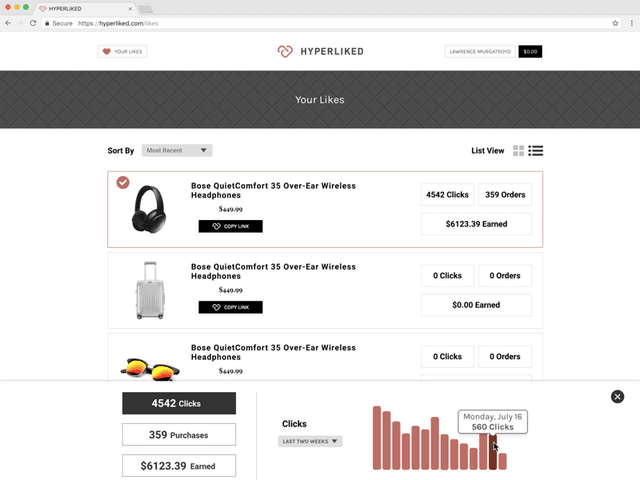Select the $6123.39 Earned stat tab

[x=179, y=465]
